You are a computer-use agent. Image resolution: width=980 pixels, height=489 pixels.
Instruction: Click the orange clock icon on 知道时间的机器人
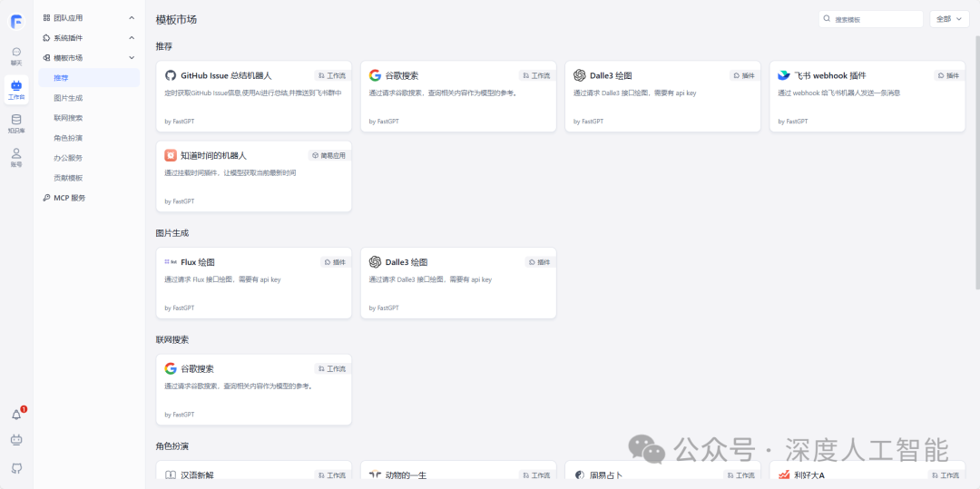(x=171, y=155)
